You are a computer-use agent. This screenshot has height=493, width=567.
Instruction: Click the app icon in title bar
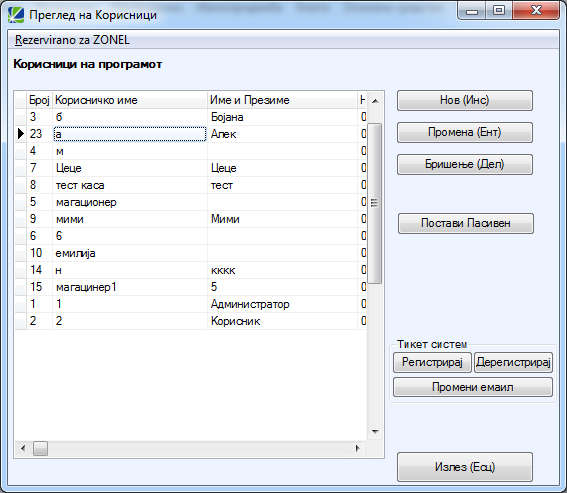(x=16, y=15)
